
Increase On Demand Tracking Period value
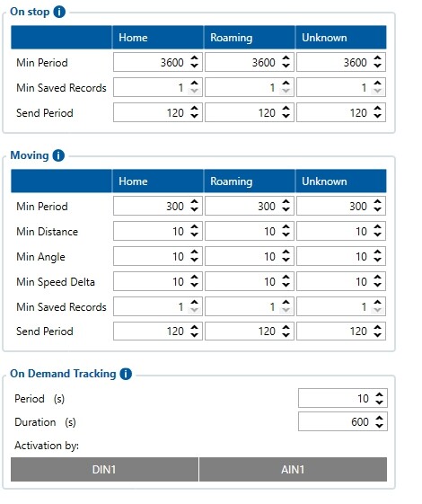[x=379, y=394]
